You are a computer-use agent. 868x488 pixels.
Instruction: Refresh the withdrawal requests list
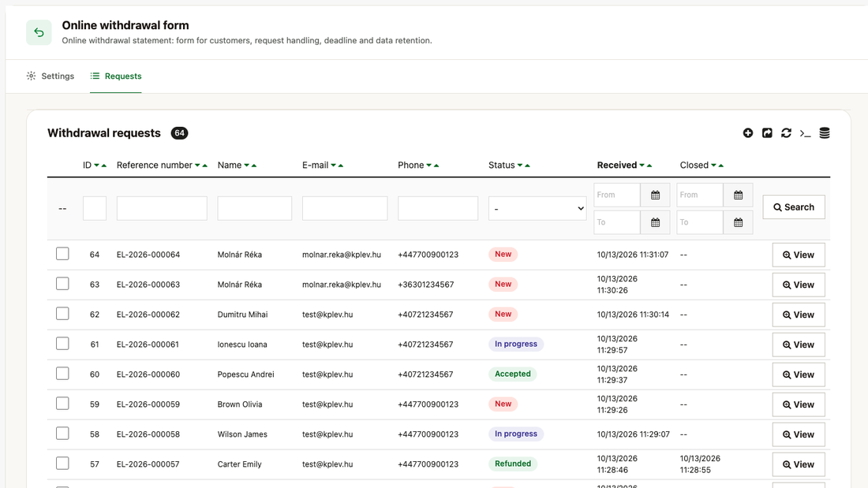[x=786, y=132]
